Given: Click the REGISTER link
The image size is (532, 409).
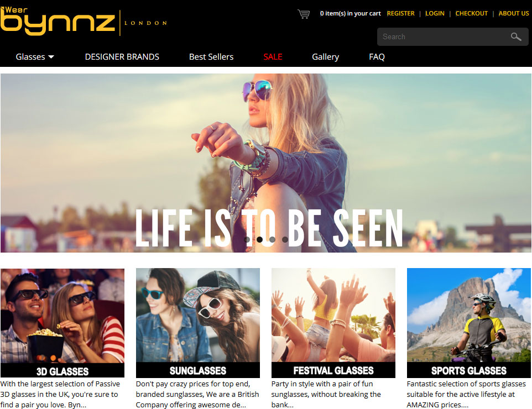Looking at the screenshot, I should pos(401,14).
